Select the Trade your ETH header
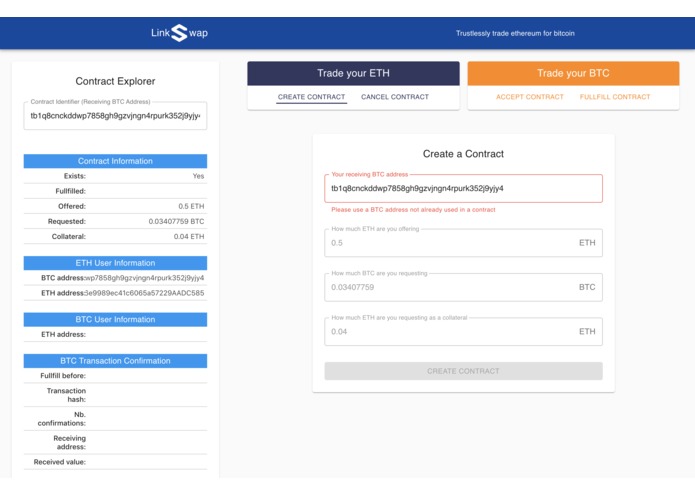695x494 pixels. click(x=353, y=73)
